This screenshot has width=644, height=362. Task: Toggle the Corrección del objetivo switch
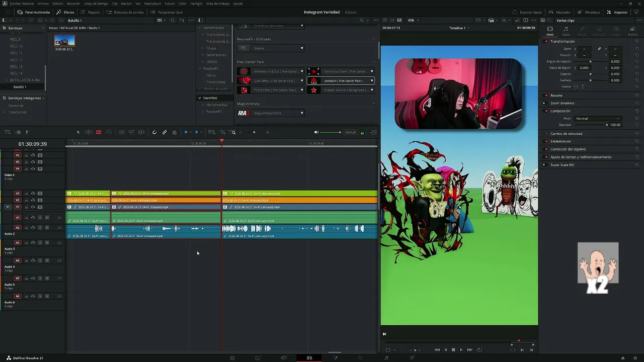click(x=546, y=149)
